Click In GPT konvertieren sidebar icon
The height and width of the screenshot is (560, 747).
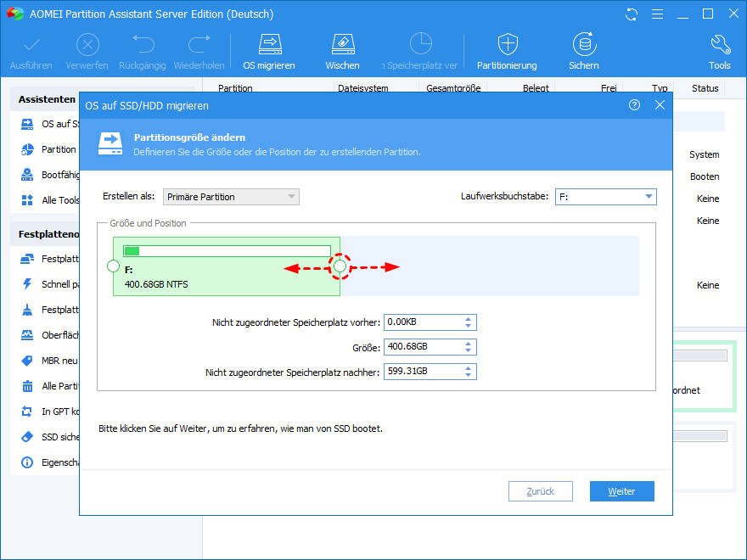click(27, 412)
